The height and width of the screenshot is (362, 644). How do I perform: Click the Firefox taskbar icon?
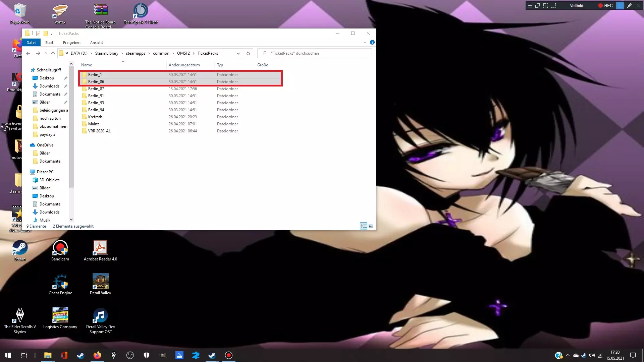click(97, 355)
